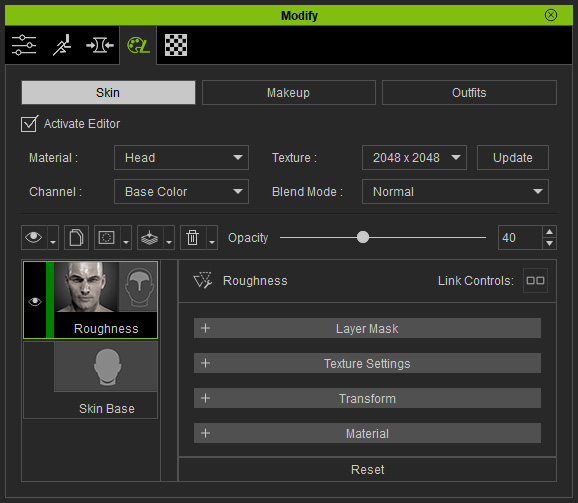Open the Channel dropdown showing Base Color
This screenshot has width=578, height=503.
[181, 192]
